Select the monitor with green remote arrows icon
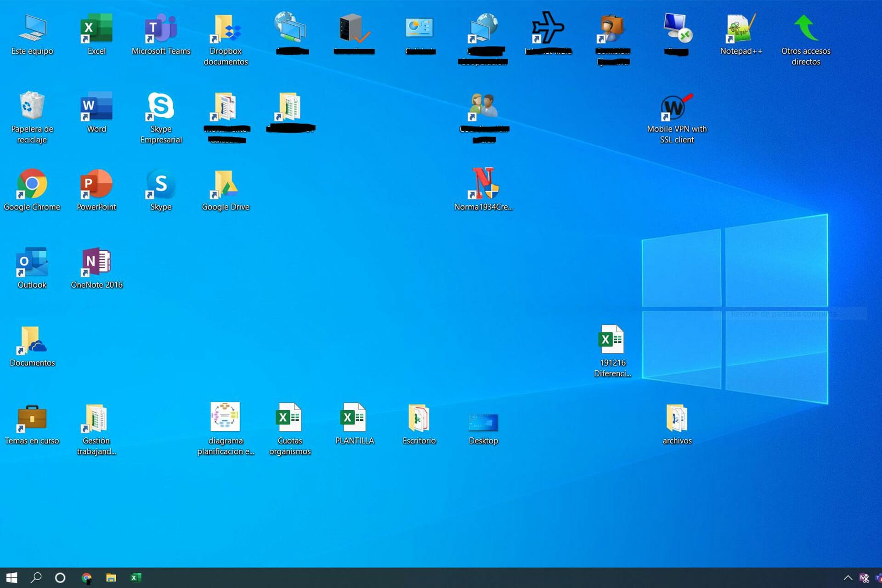 pos(677,28)
